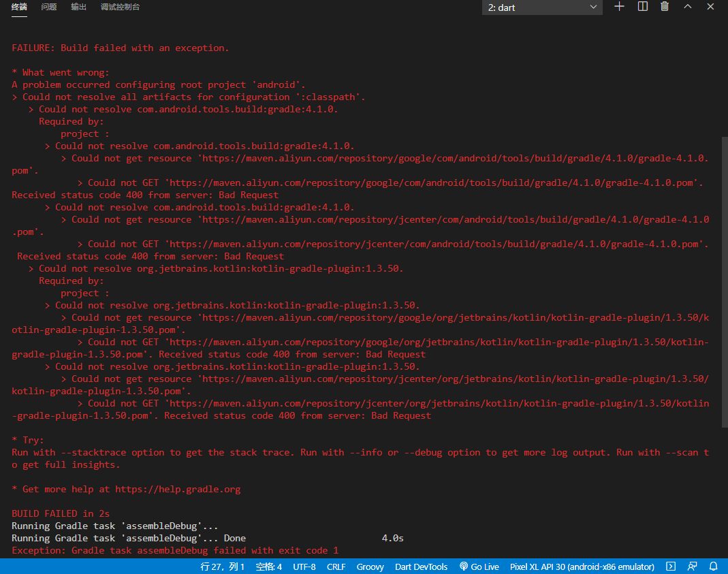This screenshot has height=574, width=728.
Task: Select the UTF-8 encoding status item
Action: pos(304,567)
